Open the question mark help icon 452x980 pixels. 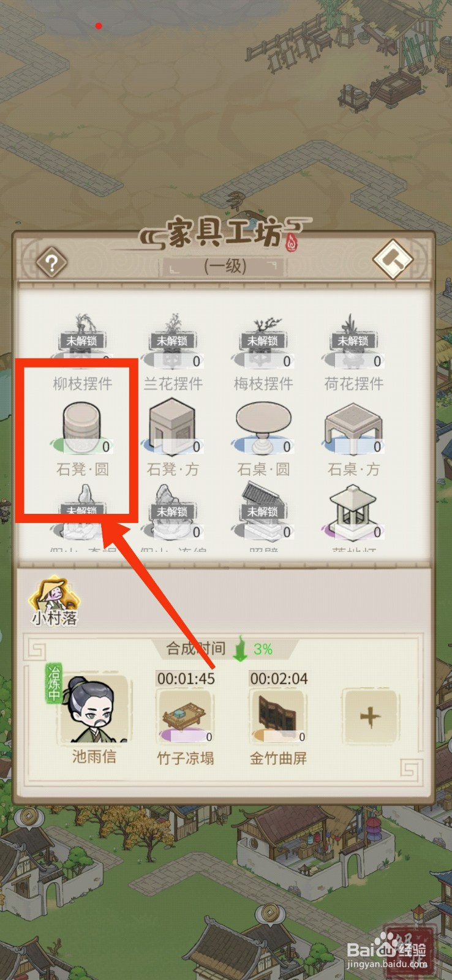(52, 263)
